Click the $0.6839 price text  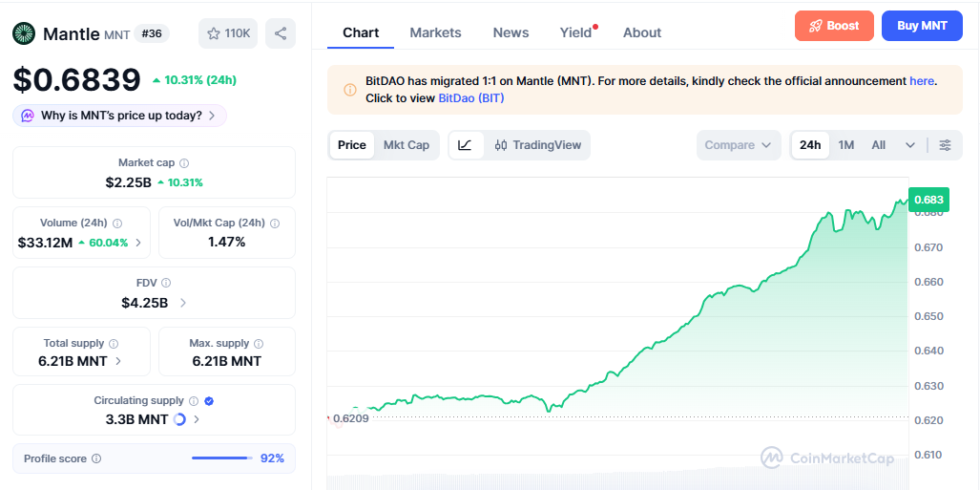click(77, 79)
